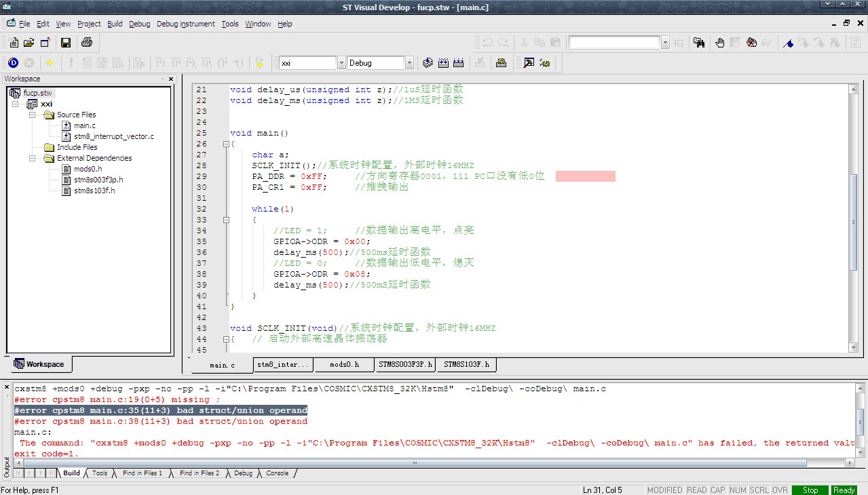Collapse the External Dependencies folder
868x495 pixels.
[32, 158]
